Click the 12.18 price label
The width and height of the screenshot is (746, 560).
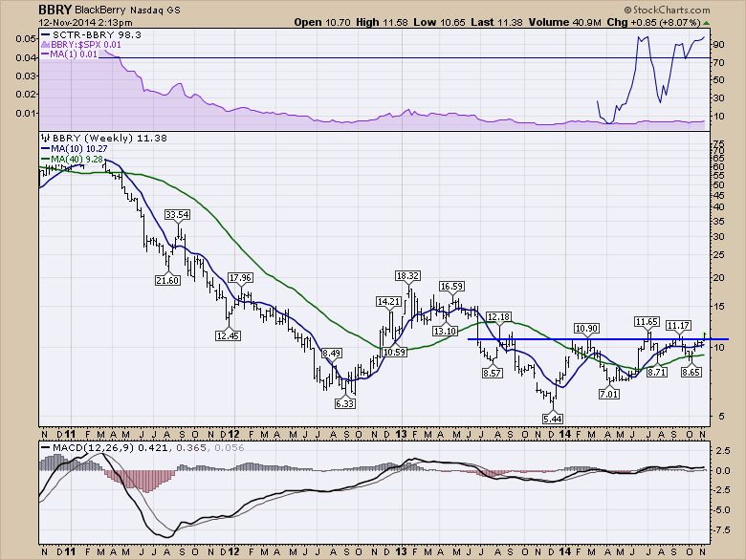tap(499, 316)
